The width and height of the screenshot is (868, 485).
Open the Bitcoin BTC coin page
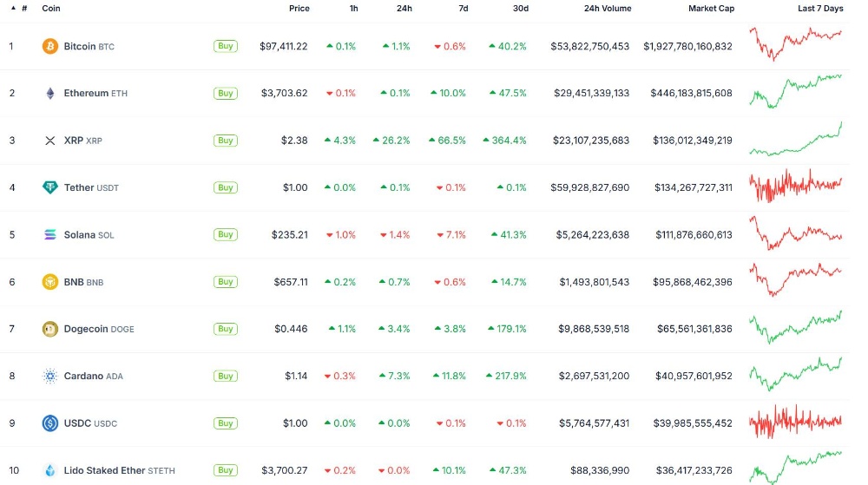click(89, 47)
